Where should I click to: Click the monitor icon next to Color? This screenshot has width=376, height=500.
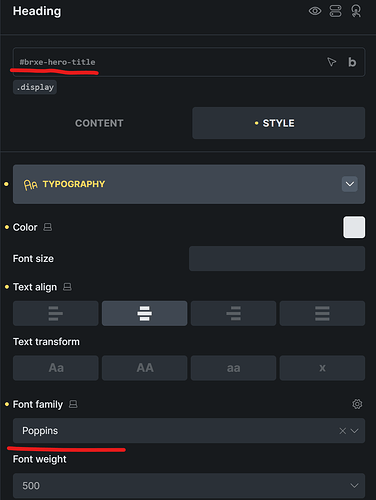tap(48, 227)
